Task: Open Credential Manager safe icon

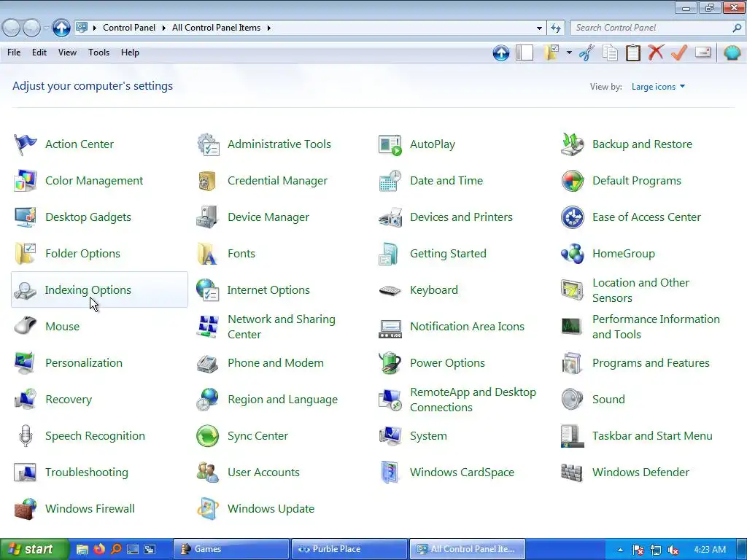Action: [208, 181]
